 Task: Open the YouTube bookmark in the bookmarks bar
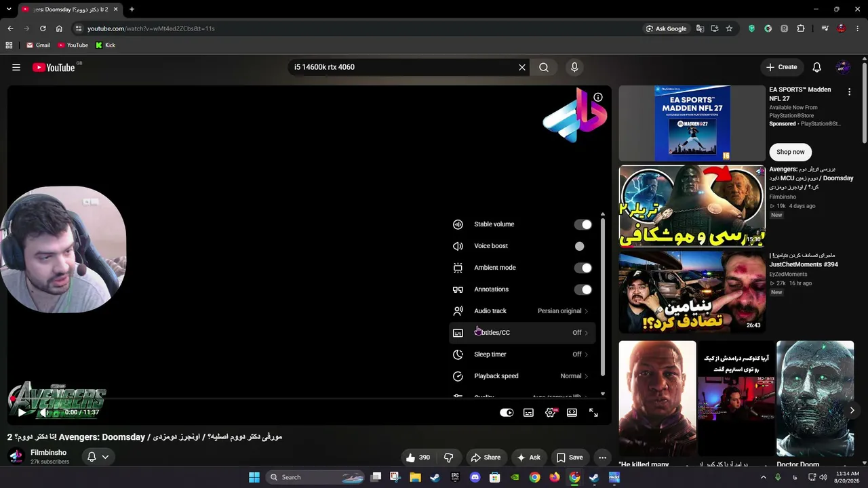(73, 45)
